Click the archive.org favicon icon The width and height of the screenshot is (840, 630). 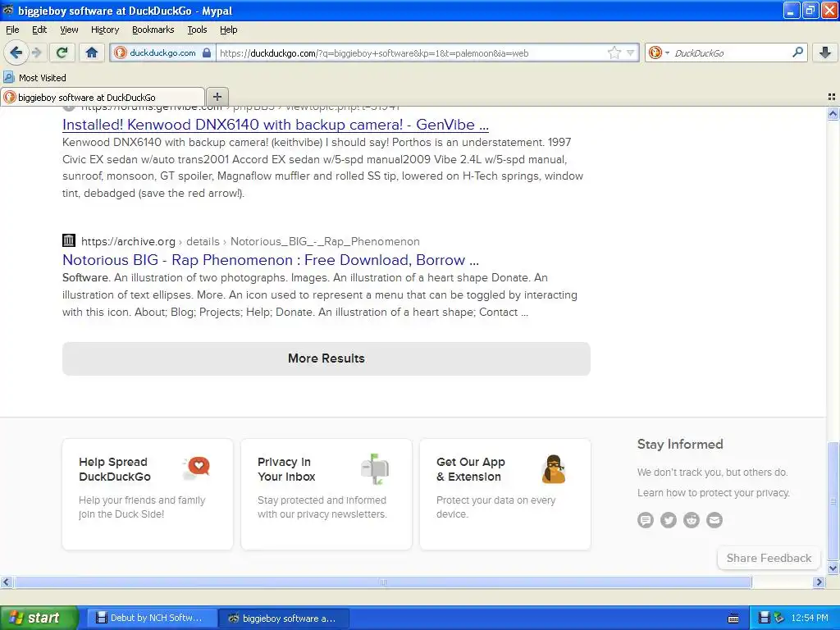tap(69, 240)
